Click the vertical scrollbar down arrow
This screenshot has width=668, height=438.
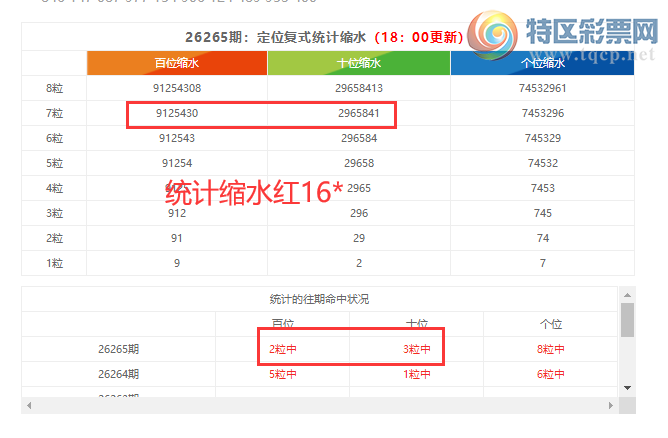point(627,388)
